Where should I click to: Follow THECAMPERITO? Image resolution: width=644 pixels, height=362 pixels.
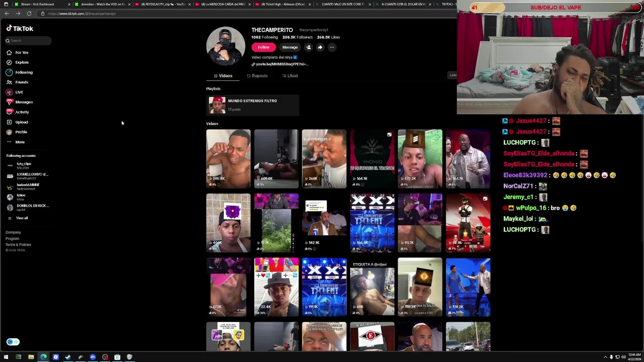click(x=264, y=47)
